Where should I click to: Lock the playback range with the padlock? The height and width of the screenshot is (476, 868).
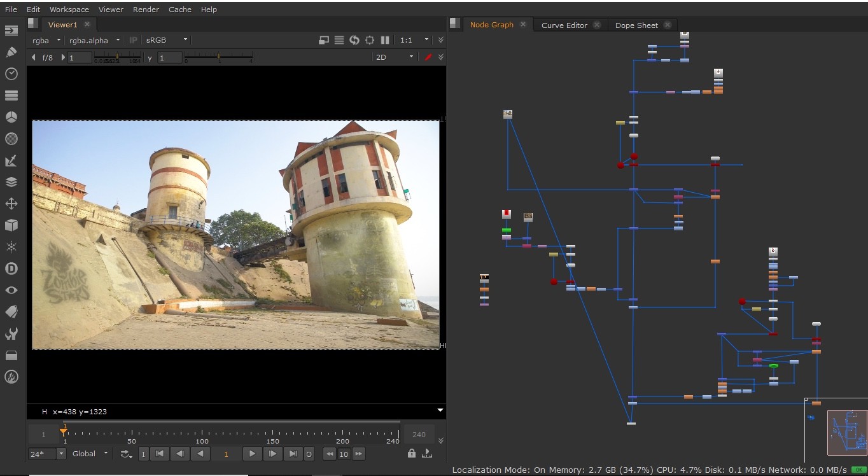pyautogui.click(x=411, y=453)
